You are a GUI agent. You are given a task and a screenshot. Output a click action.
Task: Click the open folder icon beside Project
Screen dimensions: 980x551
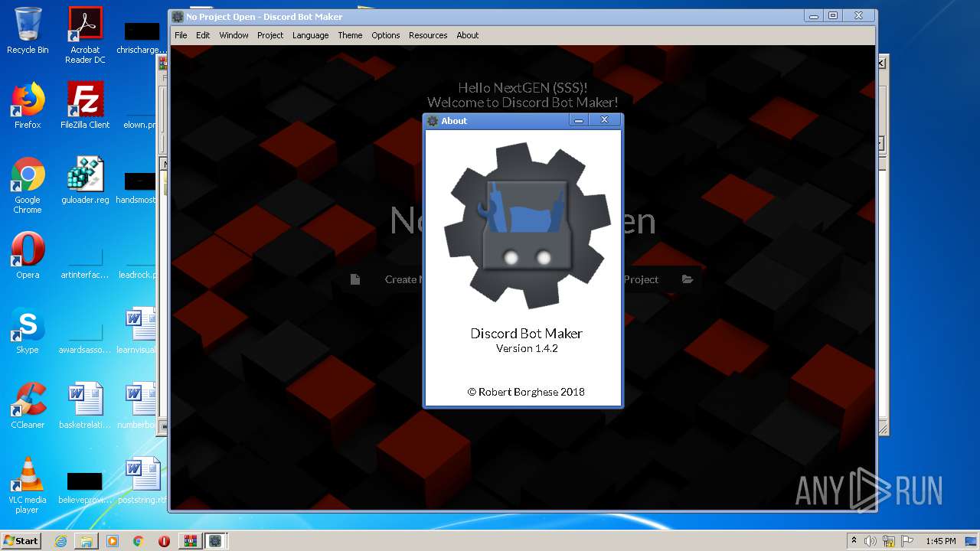click(688, 279)
